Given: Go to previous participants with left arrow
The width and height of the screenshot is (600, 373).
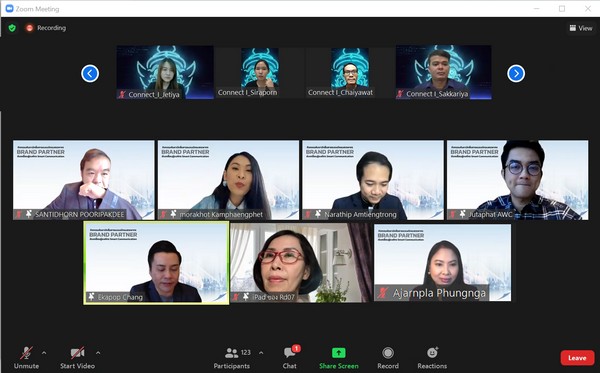Looking at the screenshot, I should click(x=90, y=73).
